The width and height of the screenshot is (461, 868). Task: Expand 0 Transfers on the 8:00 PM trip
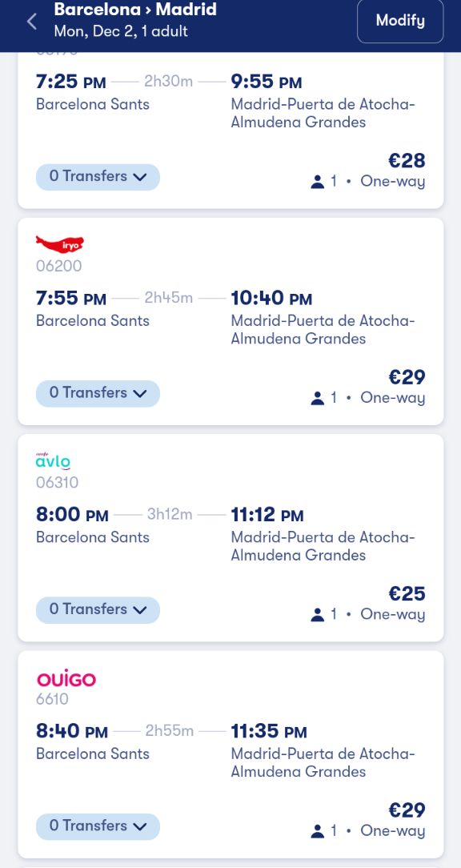pos(98,609)
